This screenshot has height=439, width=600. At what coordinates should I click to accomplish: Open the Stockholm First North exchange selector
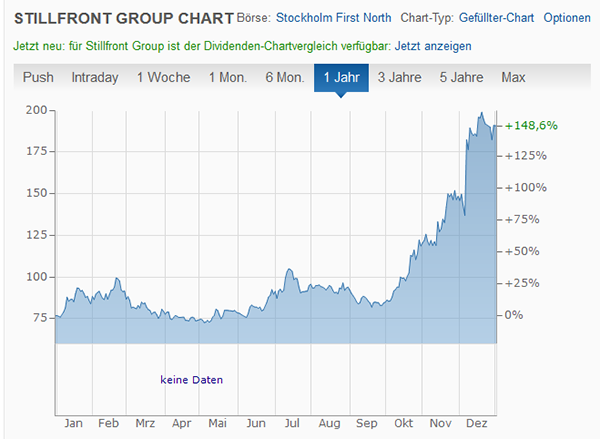pyautogui.click(x=333, y=18)
